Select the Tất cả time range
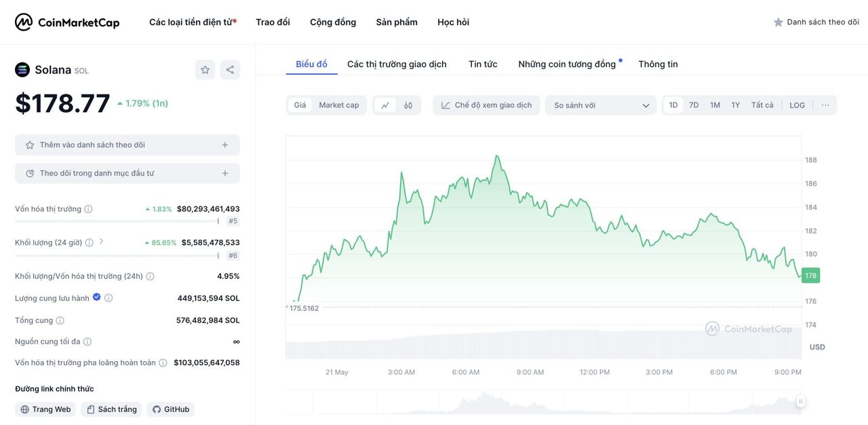The height and width of the screenshot is (425, 868). [762, 105]
